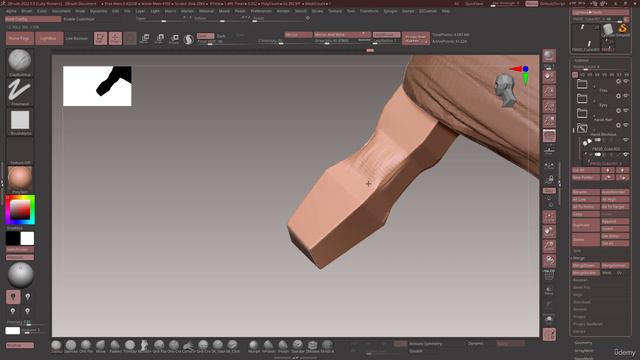The height and width of the screenshot is (360, 640).
Task: Open the BrushAlpha selector
Action: [20, 120]
